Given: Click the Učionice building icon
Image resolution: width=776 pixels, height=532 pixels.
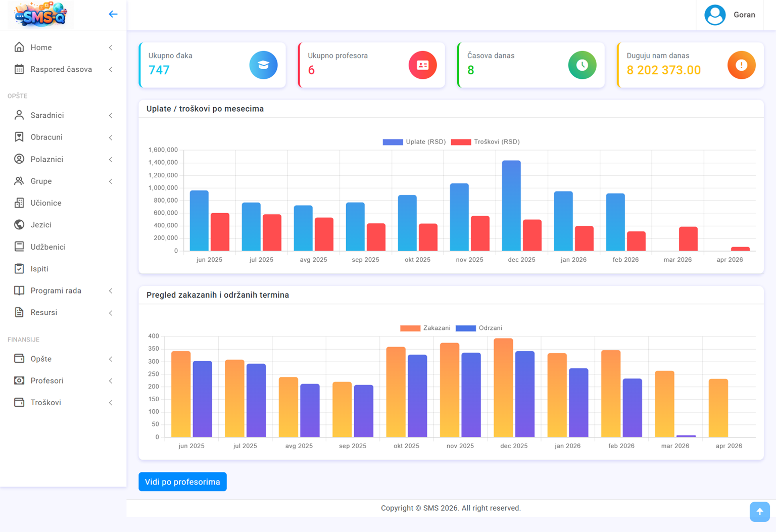Looking at the screenshot, I should [x=19, y=203].
